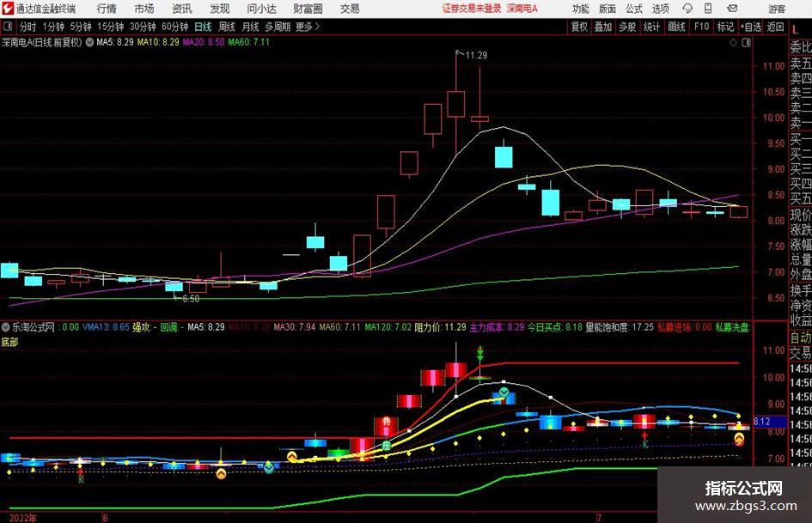Viewport: 812px width, 523px height.
Task: Click the Tongdaxin red logo icon
Action: (8, 9)
